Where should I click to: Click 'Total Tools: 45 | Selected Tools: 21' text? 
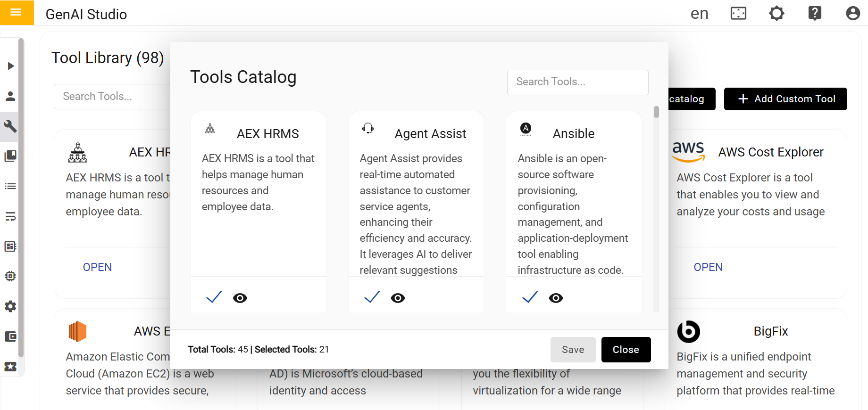click(259, 350)
